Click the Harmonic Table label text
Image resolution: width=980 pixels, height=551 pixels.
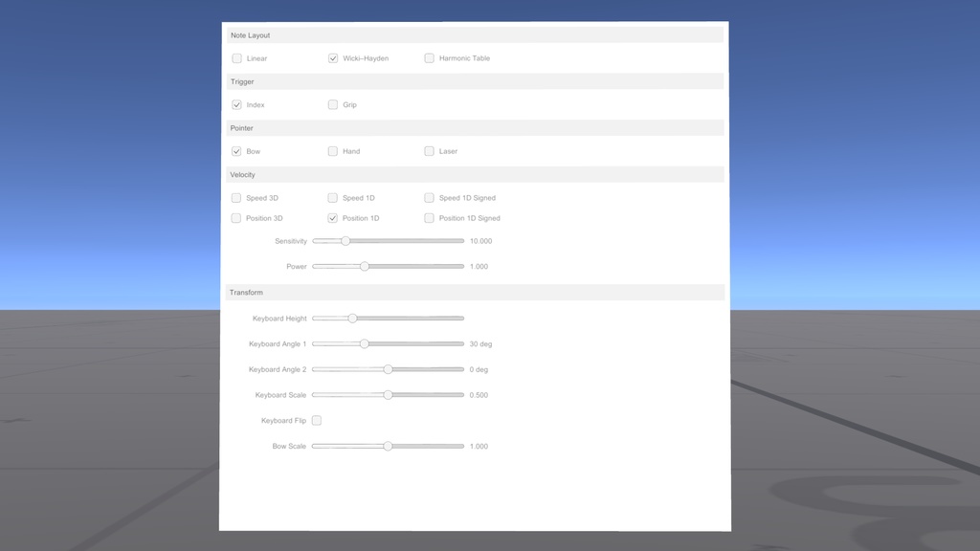click(464, 58)
